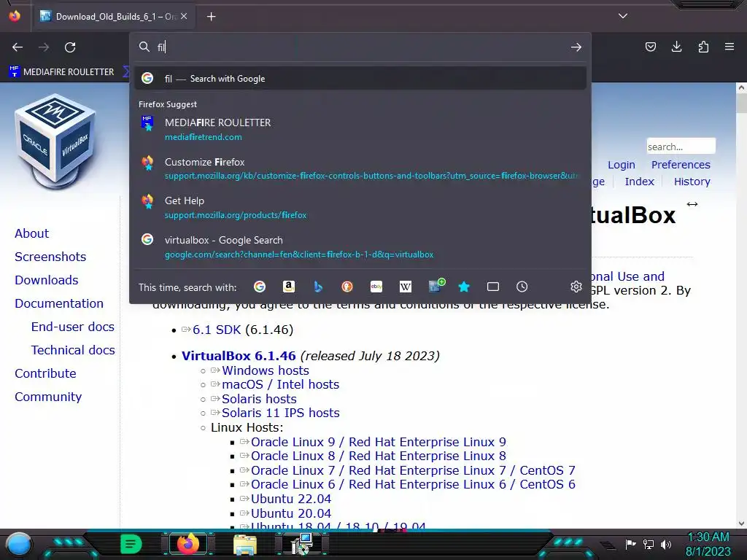747x560 pixels.
Task: Choose MEDIAFIRE ROULETTER suggestion
Action: tap(360, 130)
